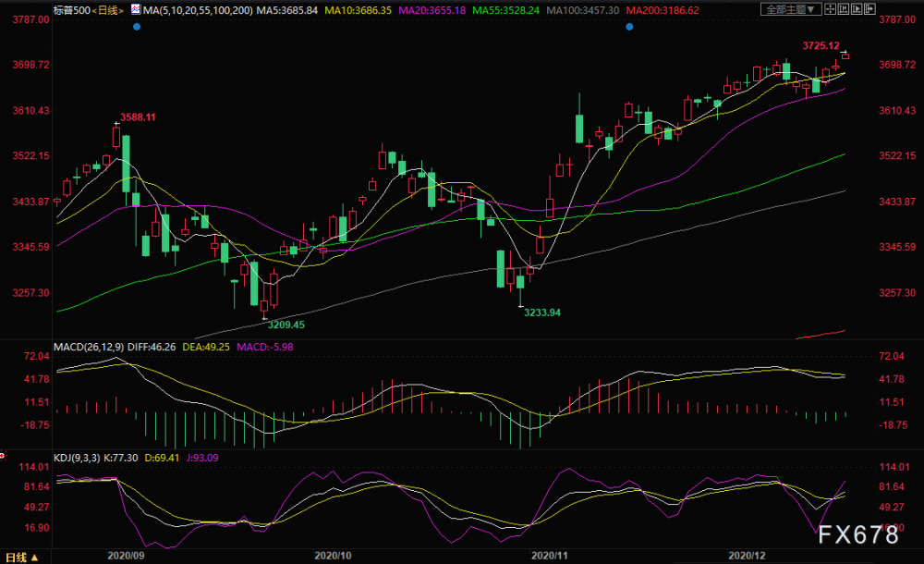The height and width of the screenshot is (564, 924).
Task: Select the MACD(26,12,9) indicator label
Action: (x=89, y=347)
